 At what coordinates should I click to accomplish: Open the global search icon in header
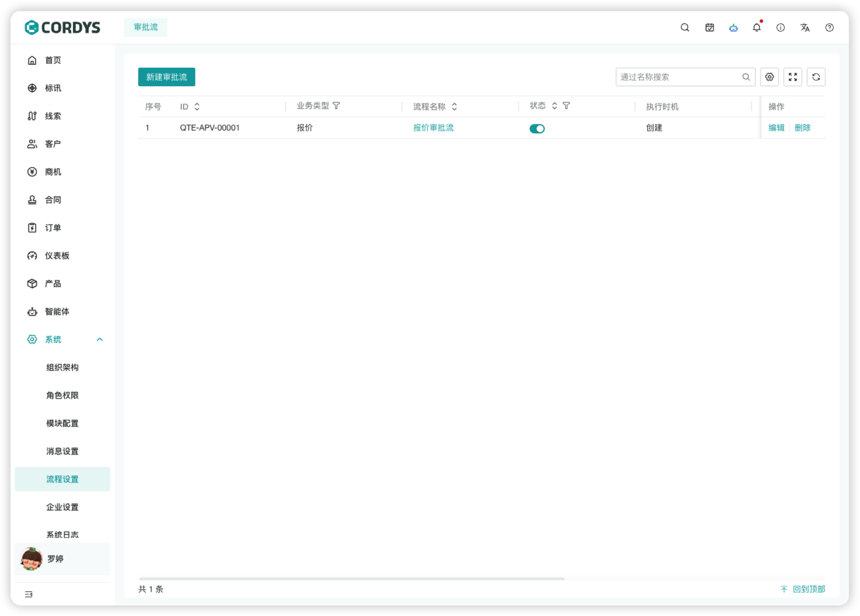[685, 27]
